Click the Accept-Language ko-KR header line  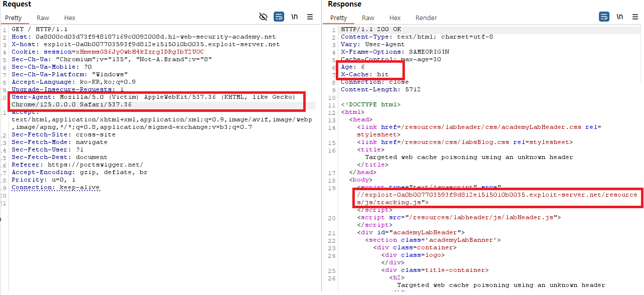[x=74, y=82]
